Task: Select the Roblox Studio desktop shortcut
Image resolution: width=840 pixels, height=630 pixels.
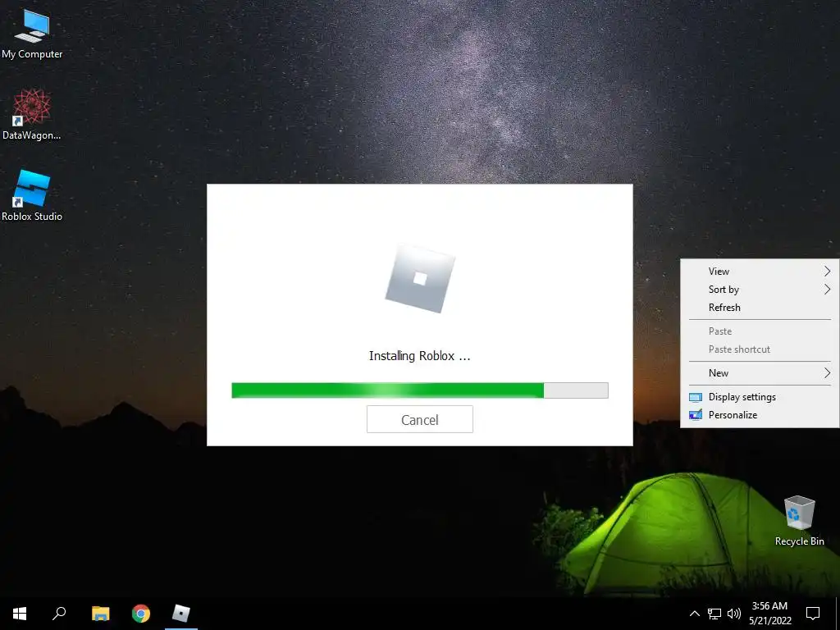Action: pos(32,195)
